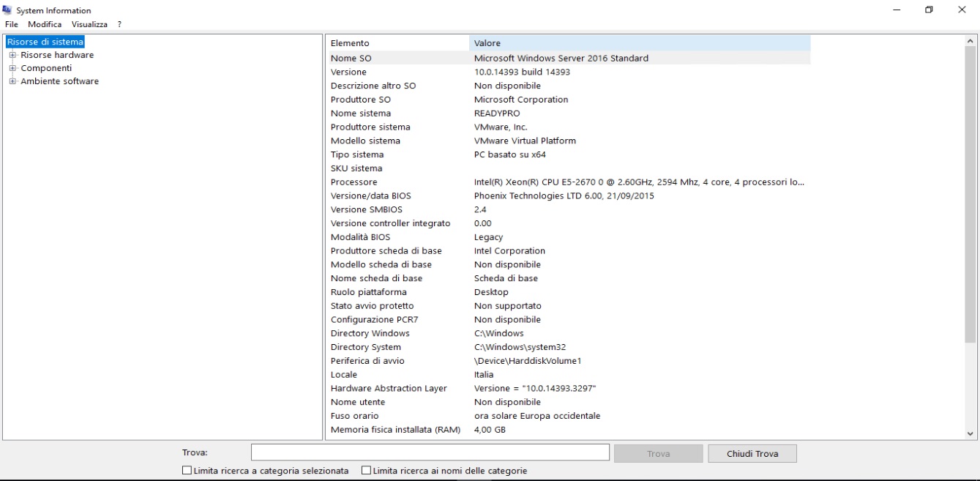Select the Fuso orario row
980x481 pixels.
click(x=568, y=416)
